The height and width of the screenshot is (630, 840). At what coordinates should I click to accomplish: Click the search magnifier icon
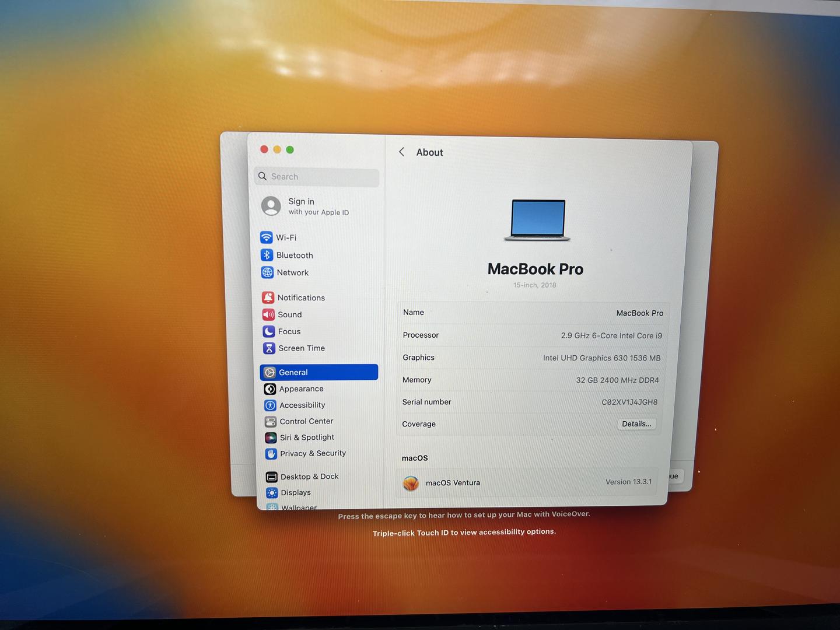point(262,176)
